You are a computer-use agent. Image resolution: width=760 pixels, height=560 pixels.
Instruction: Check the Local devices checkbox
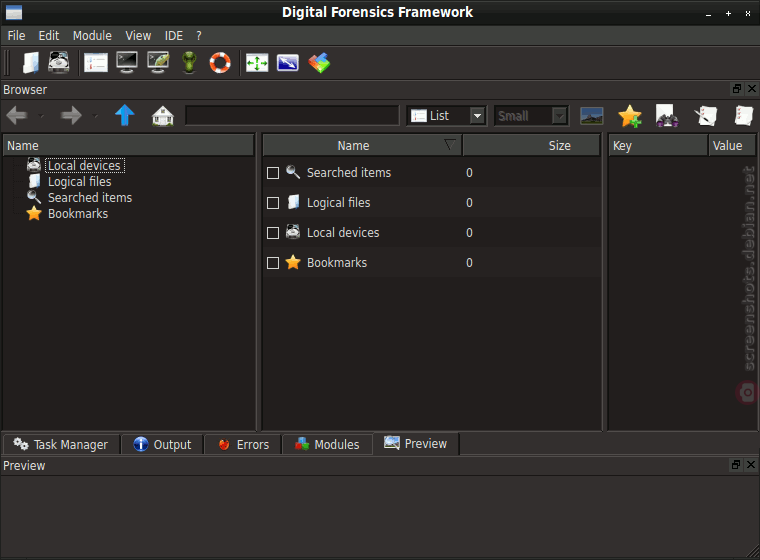point(273,233)
